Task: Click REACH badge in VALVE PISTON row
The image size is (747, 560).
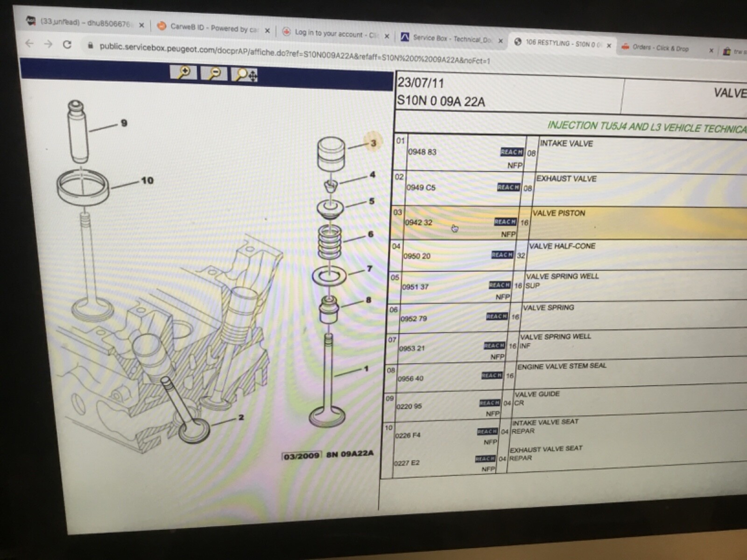Action: click(x=505, y=222)
